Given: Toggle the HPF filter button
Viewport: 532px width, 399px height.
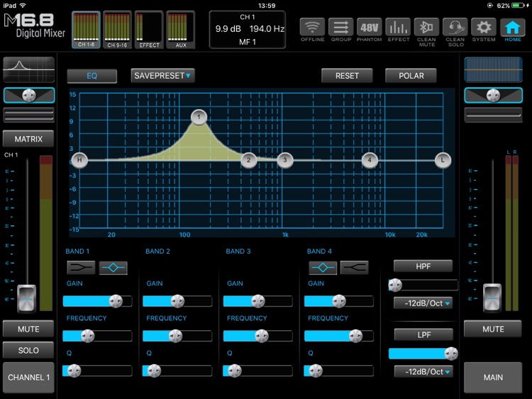Looking at the screenshot, I should [423, 266].
